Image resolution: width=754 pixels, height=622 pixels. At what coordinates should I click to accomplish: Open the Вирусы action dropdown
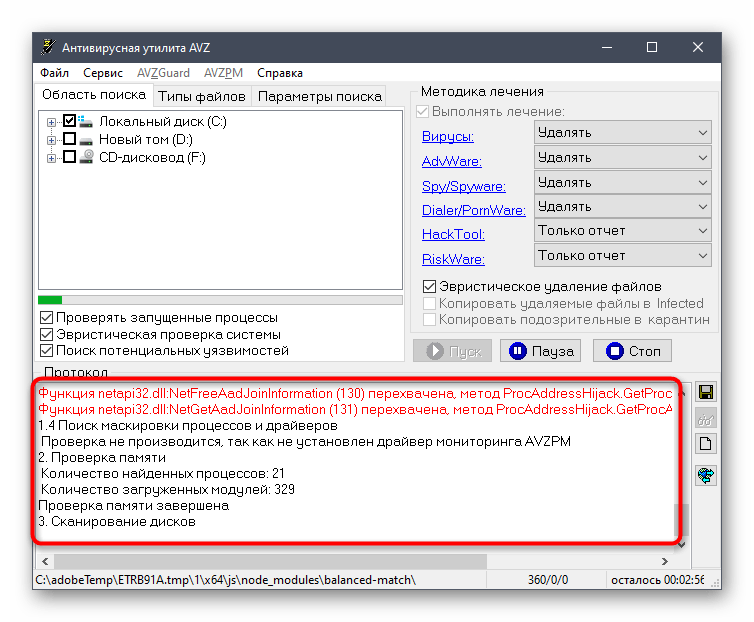(x=622, y=132)
